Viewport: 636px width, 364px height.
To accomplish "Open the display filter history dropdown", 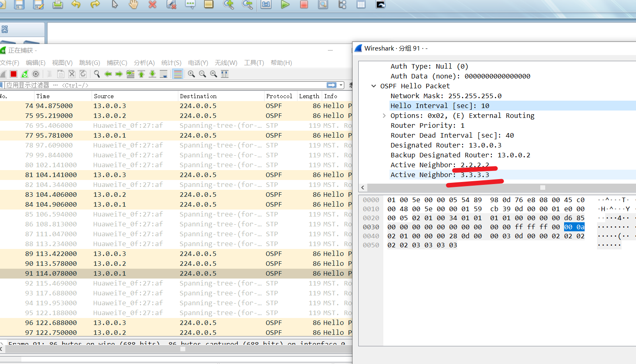I will pyautogui.click(x=341, y=85).
